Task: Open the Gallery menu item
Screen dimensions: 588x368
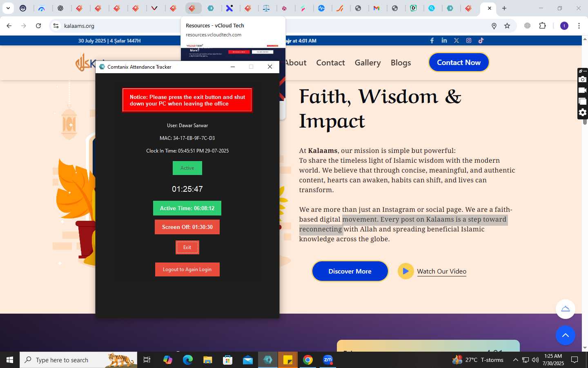Action: [x=367, y=63]
